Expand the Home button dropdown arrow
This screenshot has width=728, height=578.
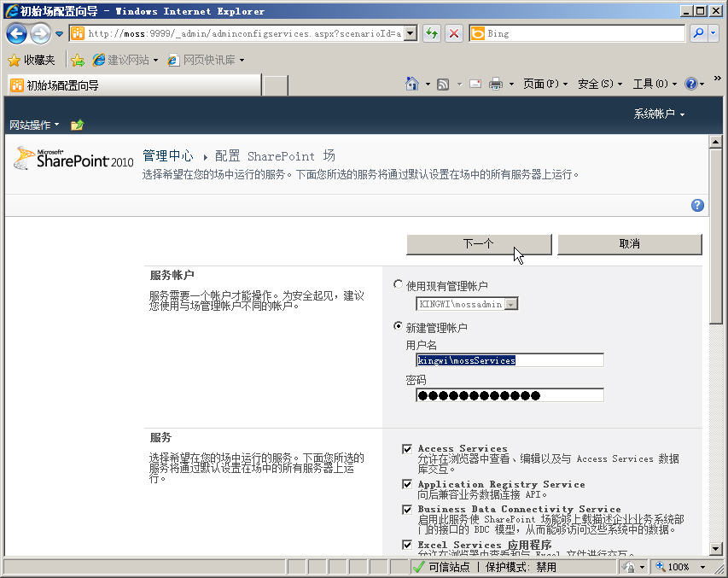pos(428,85)
